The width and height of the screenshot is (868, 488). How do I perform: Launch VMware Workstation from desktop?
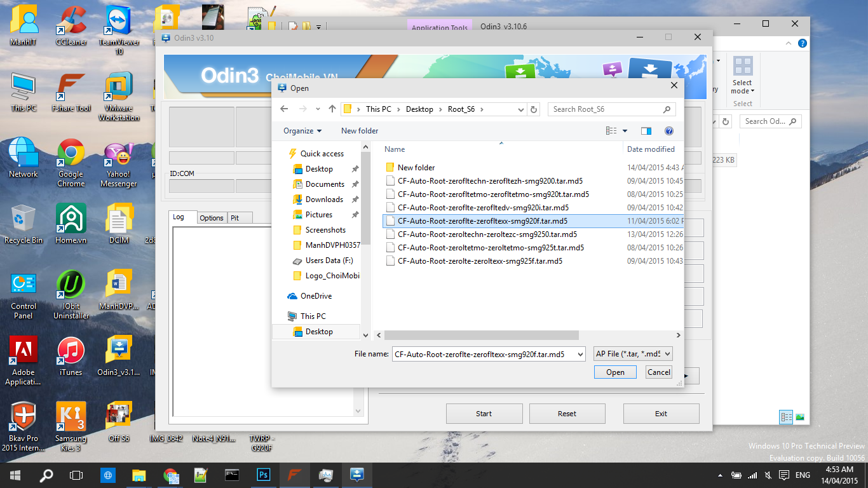pos(119,97)
